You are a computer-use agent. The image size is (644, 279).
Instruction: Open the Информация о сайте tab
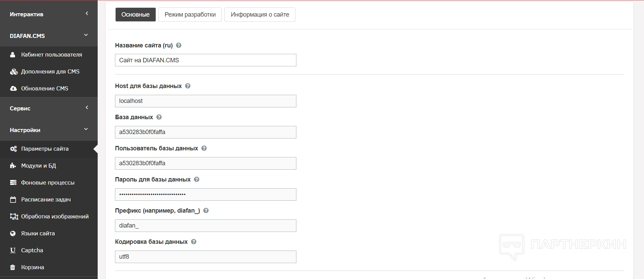point(260,15)
